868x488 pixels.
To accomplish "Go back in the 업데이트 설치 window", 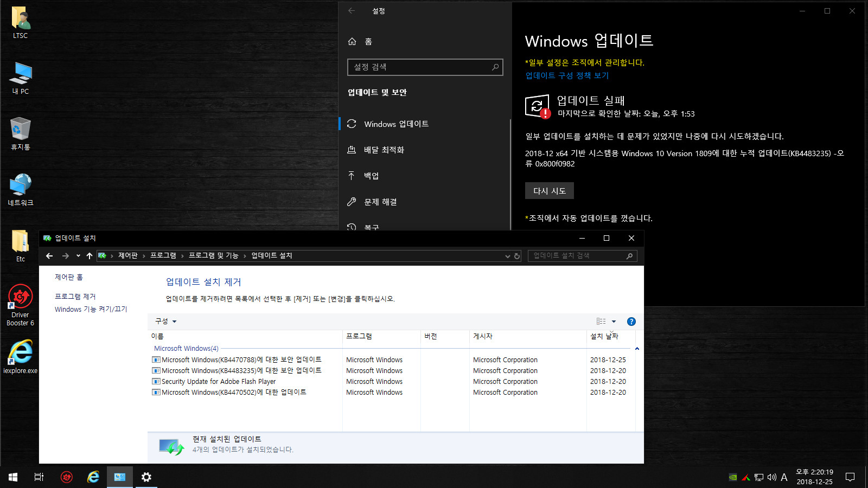I will tap(49, 256).
